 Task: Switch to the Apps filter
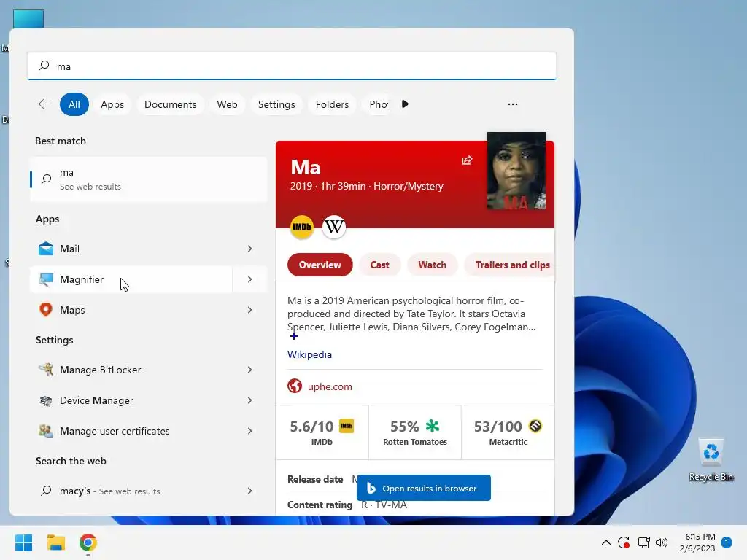pyautogui.click(x=112, y=104)
